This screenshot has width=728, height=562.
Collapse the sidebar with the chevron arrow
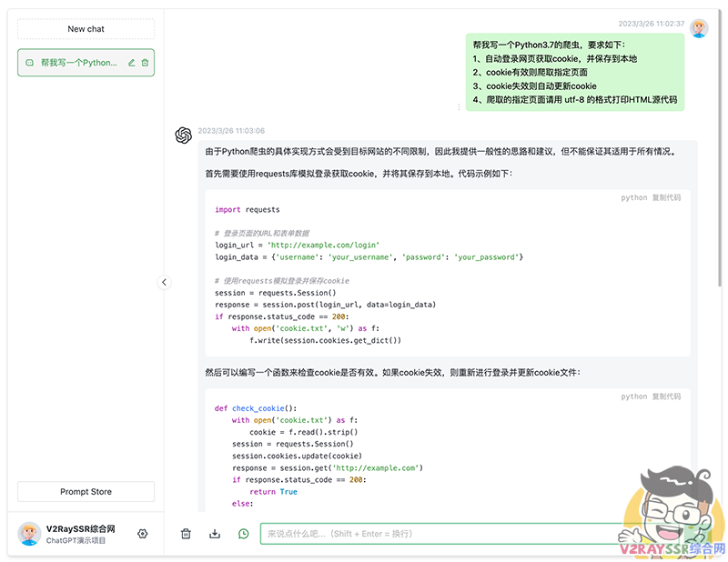pos(165,282)
